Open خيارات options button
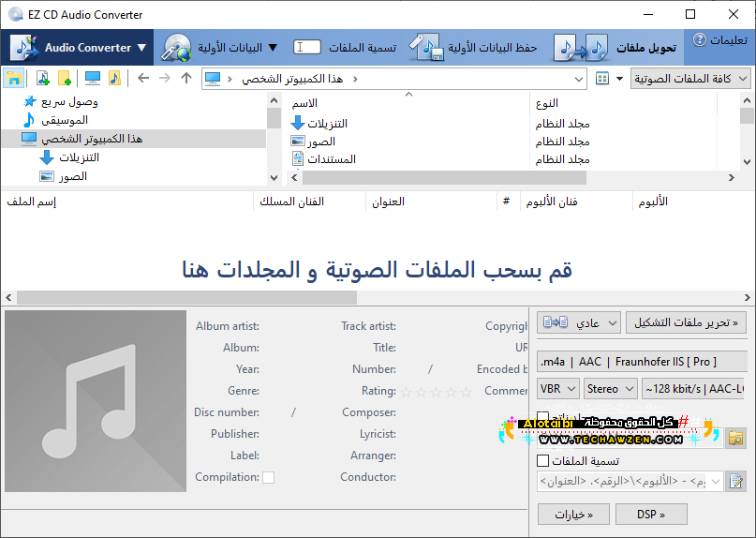 pyautogui.click(x=573, y=515)
